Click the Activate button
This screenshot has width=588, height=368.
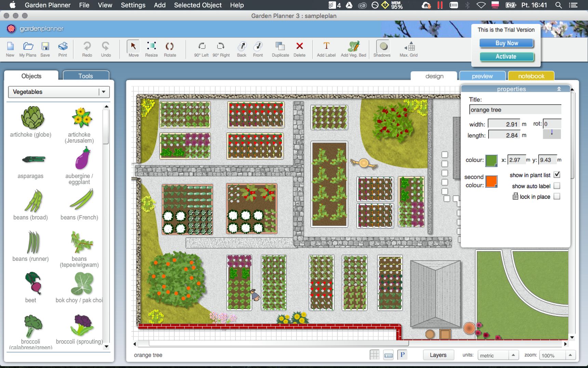[506, 56]
